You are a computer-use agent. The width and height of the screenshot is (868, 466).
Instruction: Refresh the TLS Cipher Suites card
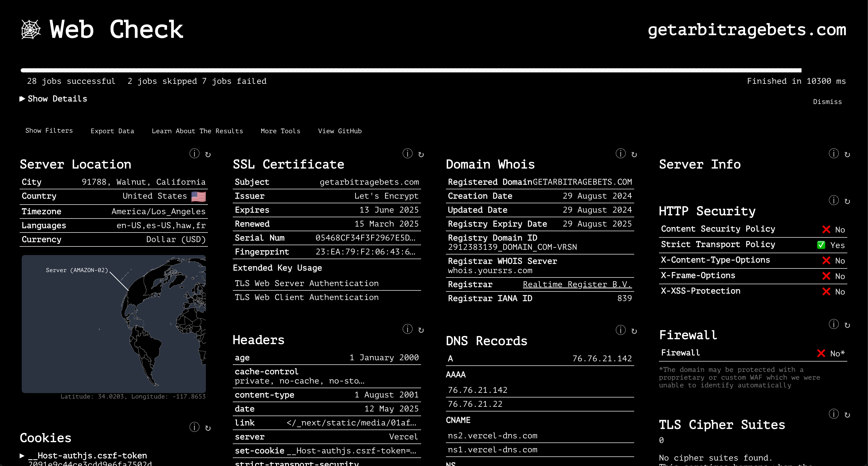847,415
